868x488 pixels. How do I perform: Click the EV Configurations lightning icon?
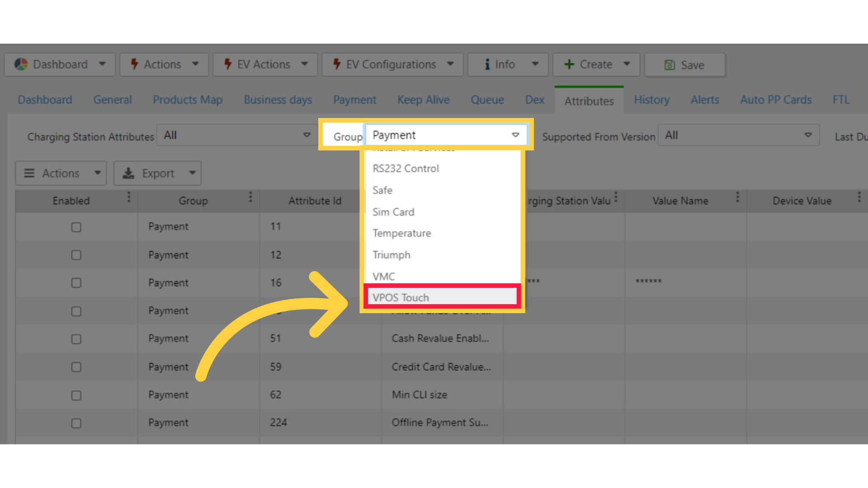[337, 64]
